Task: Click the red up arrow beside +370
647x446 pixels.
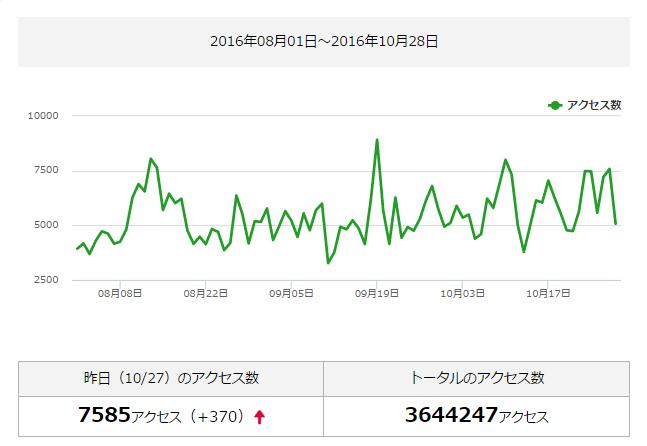Action: pos(260,417)
